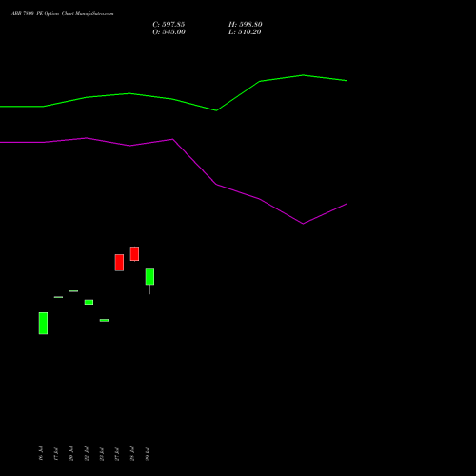This screenshot has width=476, height=476.
Task: Click the high price value H: 598.80
Action: (x=246, y=25)
